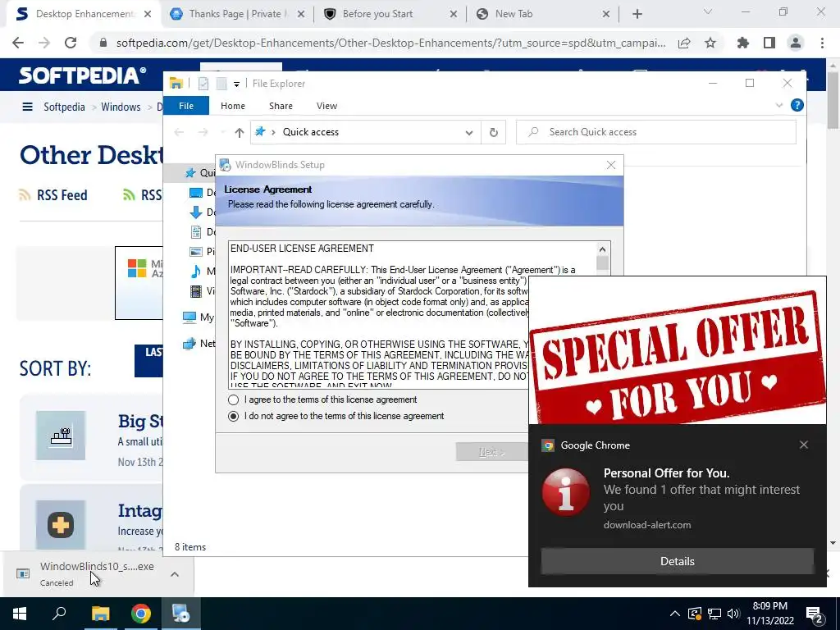
Task: Click the Big Stretch app thumbnail
Action: (x=61, y=436)
